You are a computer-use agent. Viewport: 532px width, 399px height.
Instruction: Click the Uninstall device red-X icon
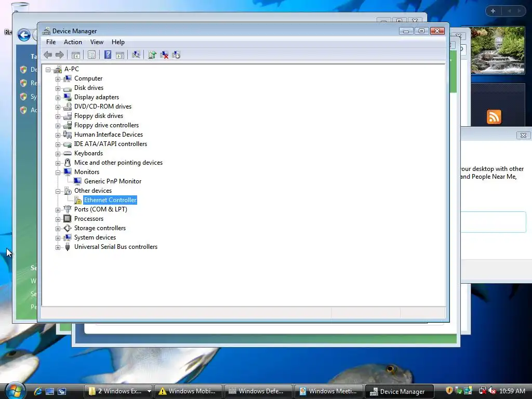point(164,55)
